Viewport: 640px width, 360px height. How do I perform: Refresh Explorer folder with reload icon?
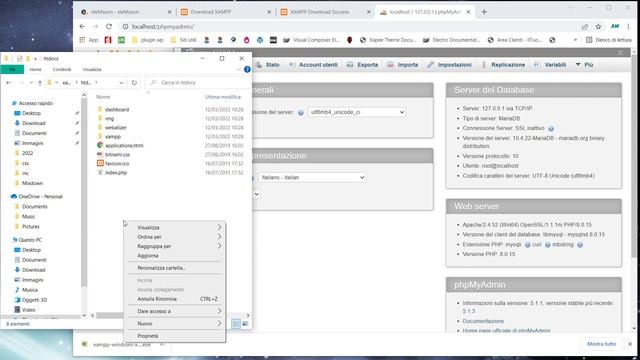(x=134, y=82)
